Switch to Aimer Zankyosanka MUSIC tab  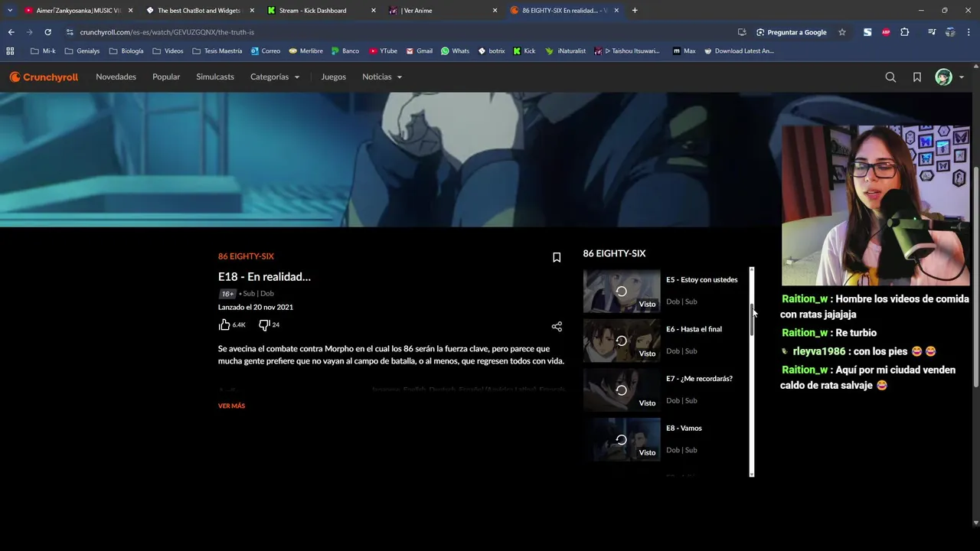click(x=78, y=11)
